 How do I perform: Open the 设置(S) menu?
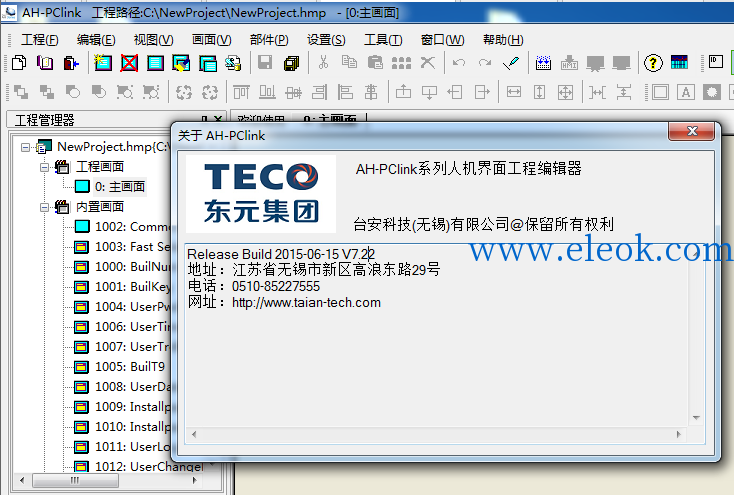pyautogui.click(x=326, y=40)
